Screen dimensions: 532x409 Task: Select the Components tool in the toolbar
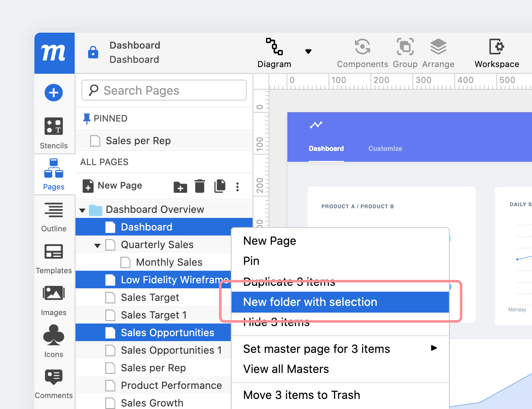(362, 52)
